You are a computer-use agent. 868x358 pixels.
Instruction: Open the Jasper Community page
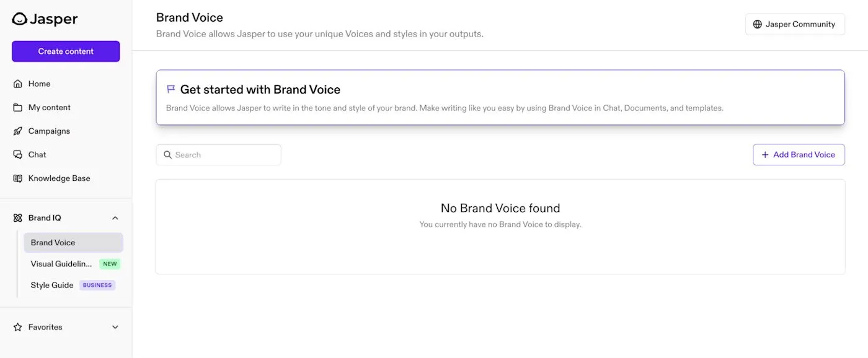point(794,24)
